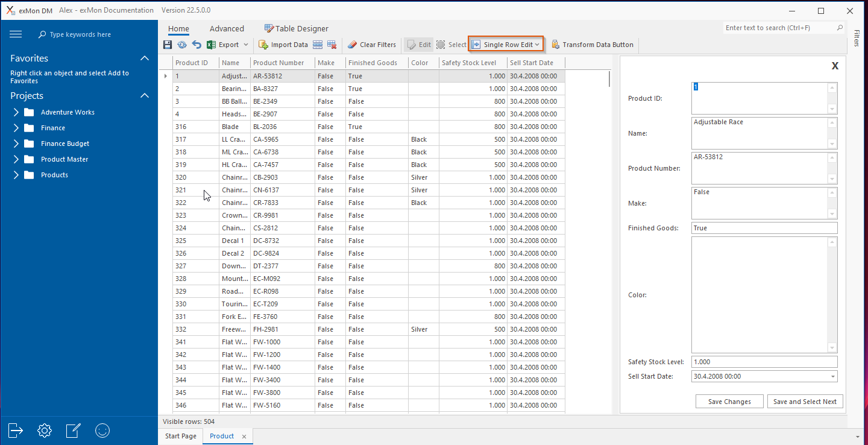Open the Table Designer tab
The height and width of the screenshot is (445, 868).
[297, 28]
